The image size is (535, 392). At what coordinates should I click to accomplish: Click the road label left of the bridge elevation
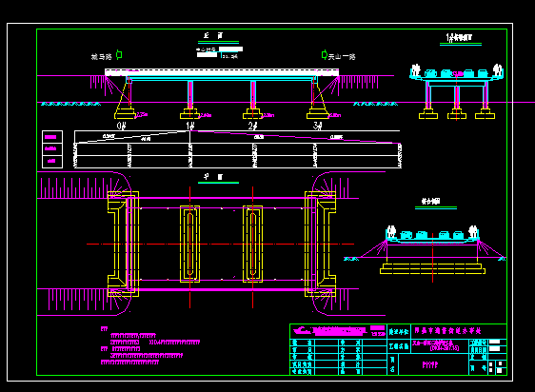(101, 57)
